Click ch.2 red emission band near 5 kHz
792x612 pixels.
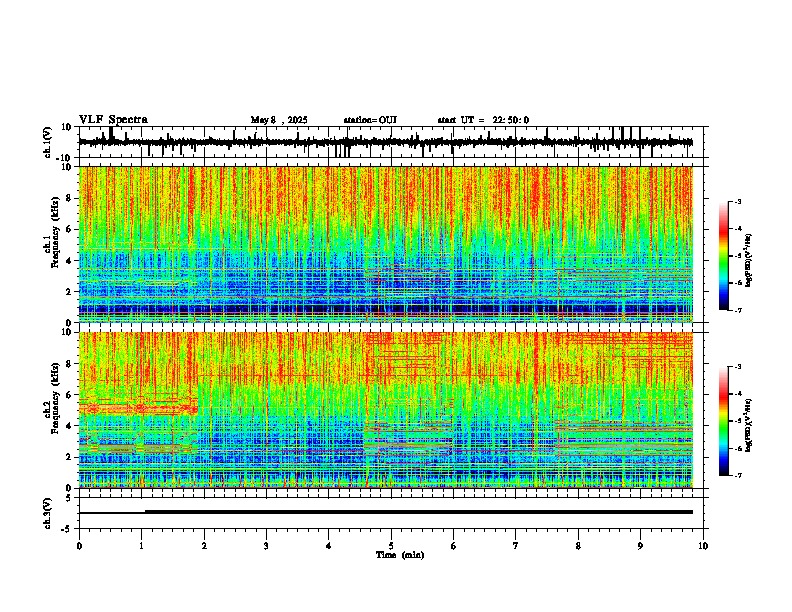pos(138,408)
